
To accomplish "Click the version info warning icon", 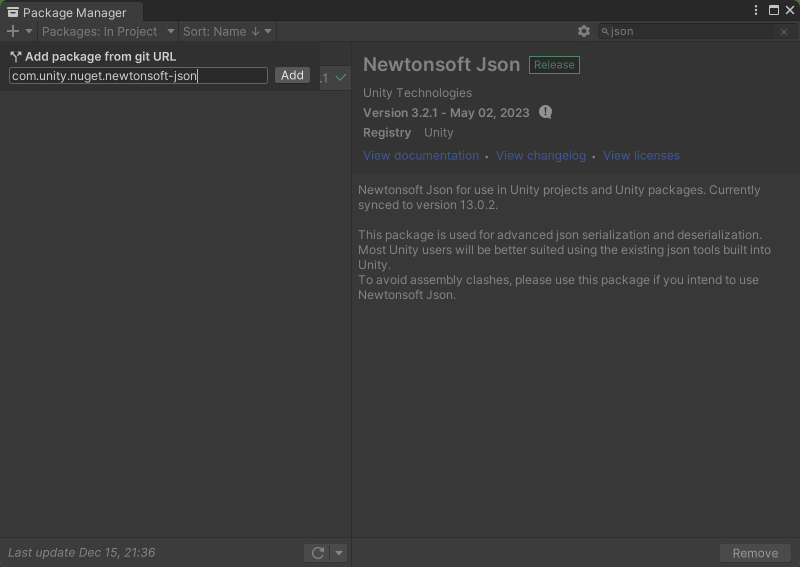I will 545,112.
